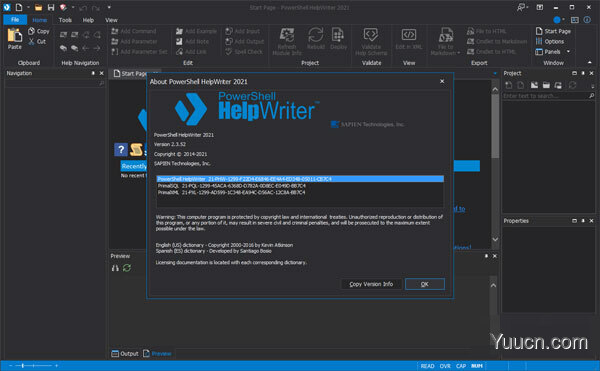Run Spell Check from the ribbon
This screenshot has height=371, width=600.
pyautogui.click(x=244, y=52)
